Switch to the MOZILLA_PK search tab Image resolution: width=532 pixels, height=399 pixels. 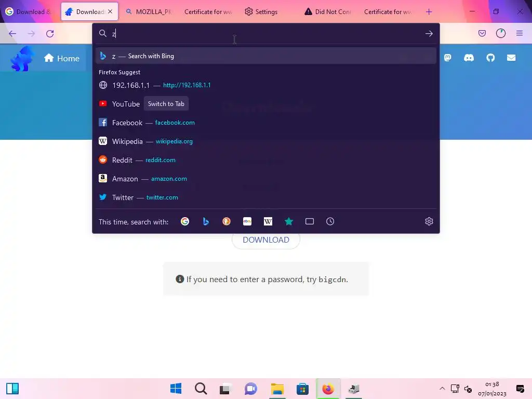pyautogui.click(x=149, y=12)
